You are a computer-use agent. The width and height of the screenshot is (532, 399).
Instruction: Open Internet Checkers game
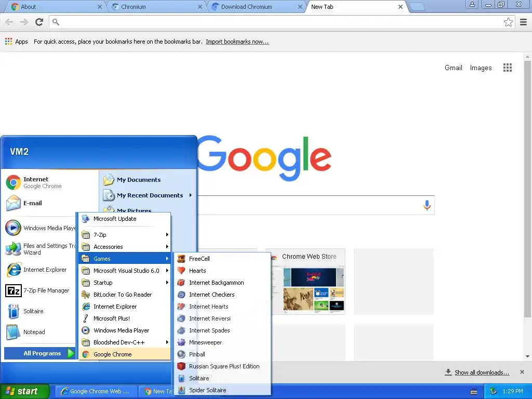pyautogui.click(x=222, y=295)
